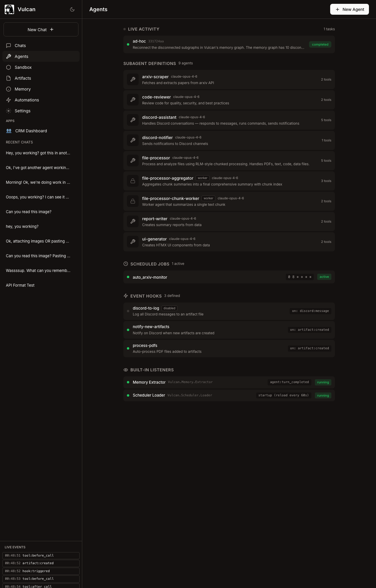
Task: Click the disabled status dot on discord-to-log
Action: click(x=128, y=311)
